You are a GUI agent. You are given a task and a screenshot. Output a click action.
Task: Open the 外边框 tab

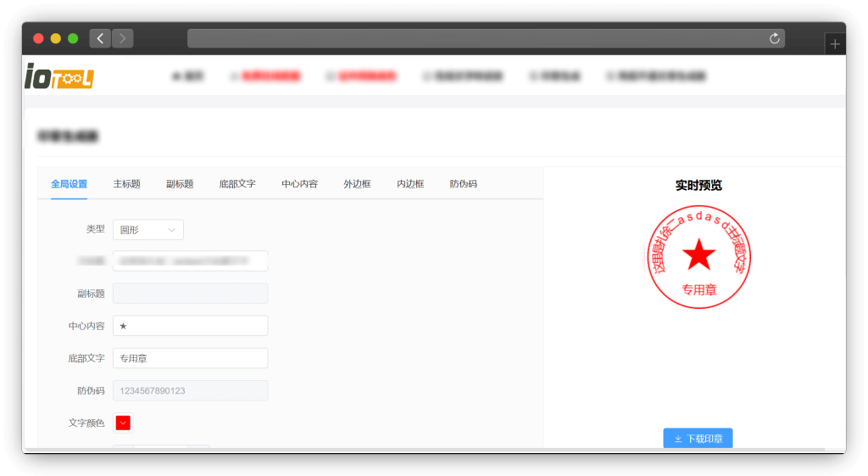click(357, 184)
